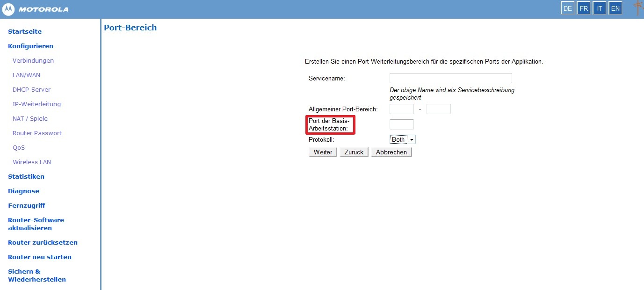The height and width of the screenshot is (290, 644).
Task: Click the Basis-Arbeitsstation port field
Action: tap(401, 124)
